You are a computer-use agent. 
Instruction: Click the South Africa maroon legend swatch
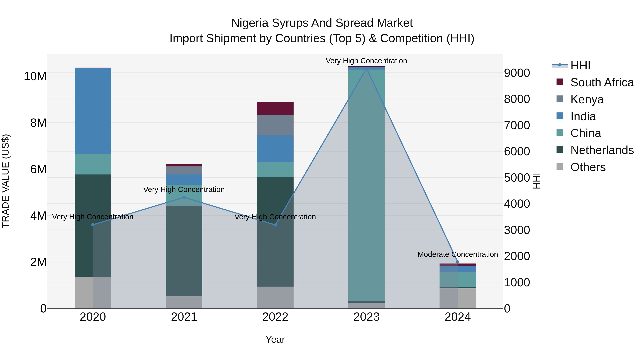(560, 82)
